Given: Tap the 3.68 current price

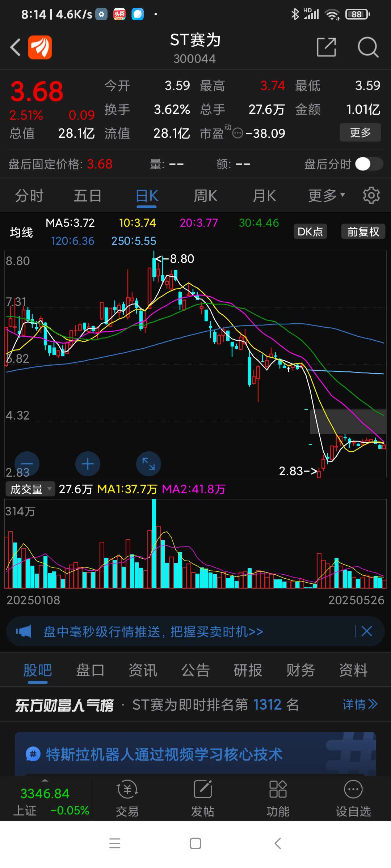Looking at the screenshot, I should pos(37,91).
